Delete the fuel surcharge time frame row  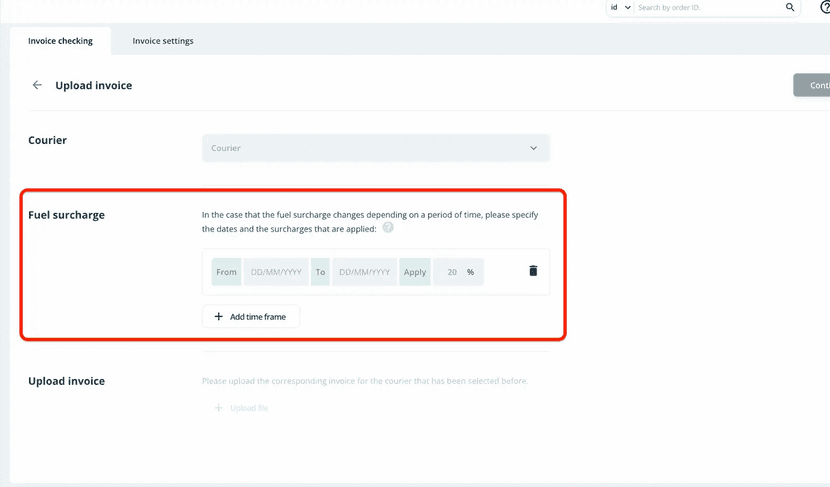[533, 271]
